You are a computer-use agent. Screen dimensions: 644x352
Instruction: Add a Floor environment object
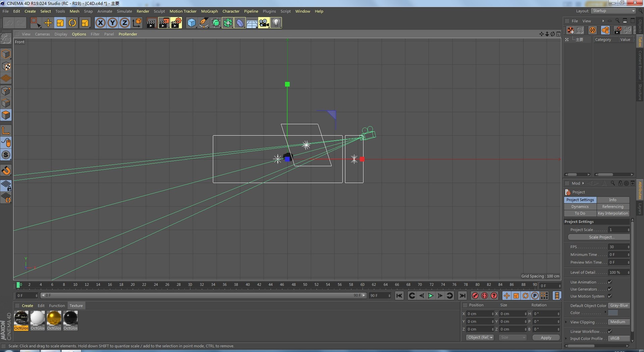click(x=252, y=23)
